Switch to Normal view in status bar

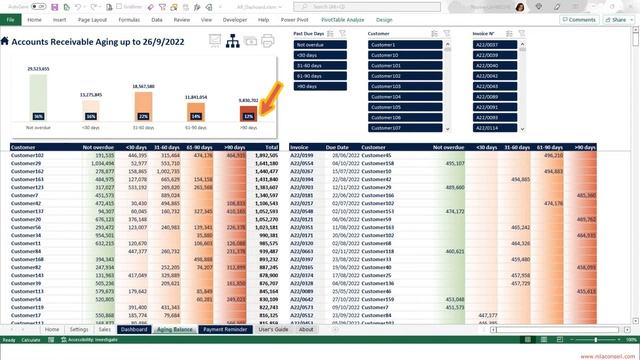[528, 340]
